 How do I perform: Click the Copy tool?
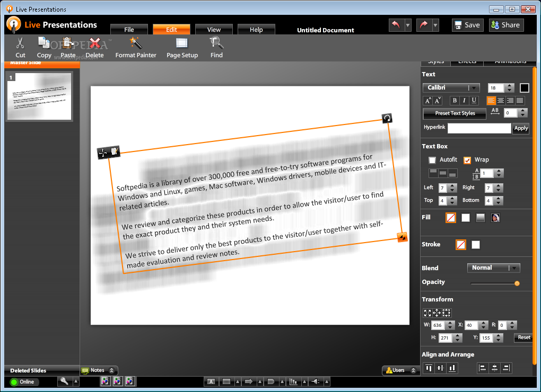44,48
